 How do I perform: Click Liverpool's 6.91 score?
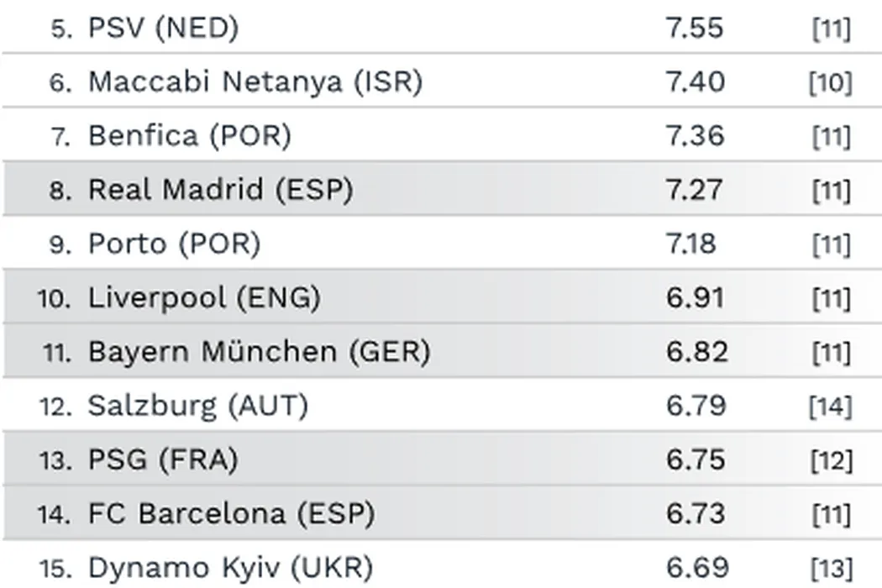click(x=694, y=297)
